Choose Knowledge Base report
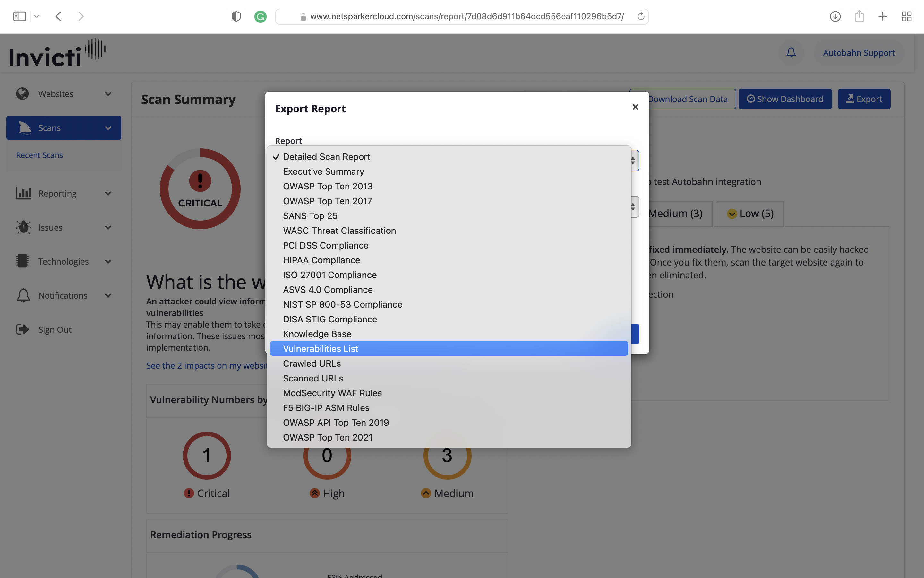Viewport: 924px width, 578px height. (449, 334)
